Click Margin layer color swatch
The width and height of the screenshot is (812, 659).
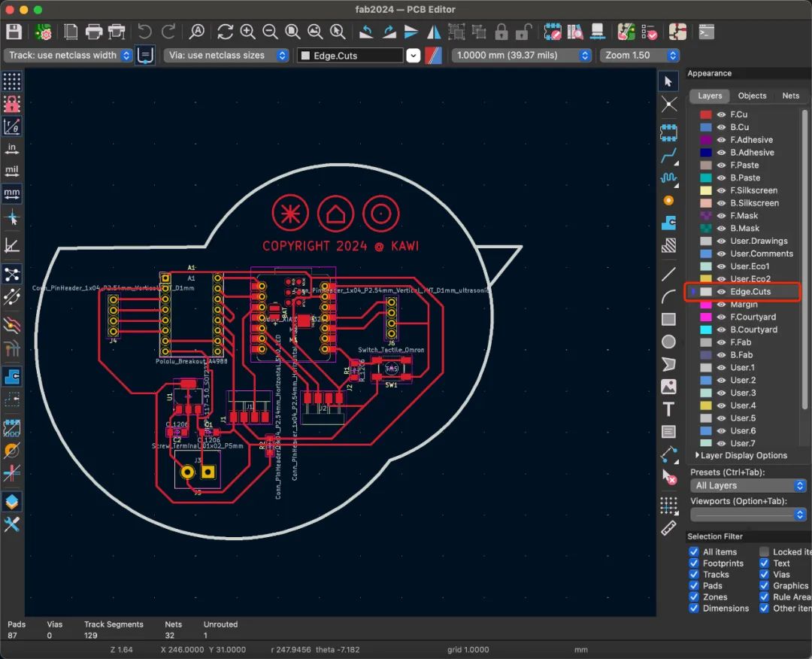tap(706, 305)
